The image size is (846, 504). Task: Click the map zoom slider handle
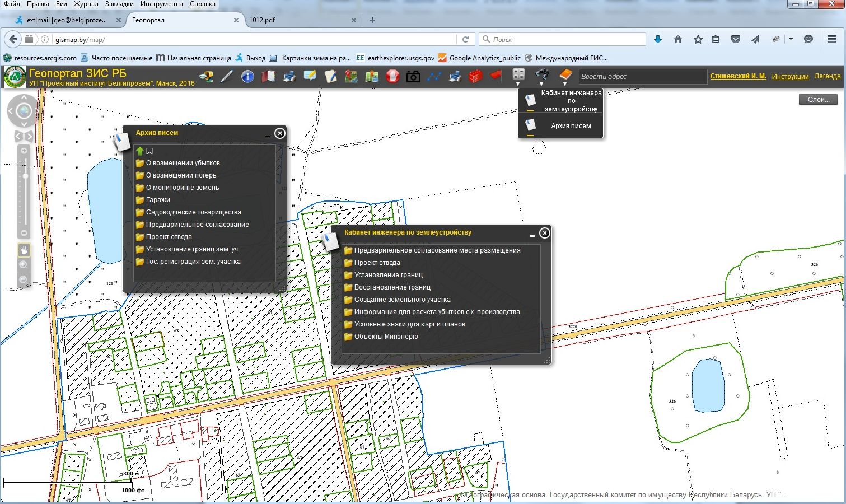[25, 176]
